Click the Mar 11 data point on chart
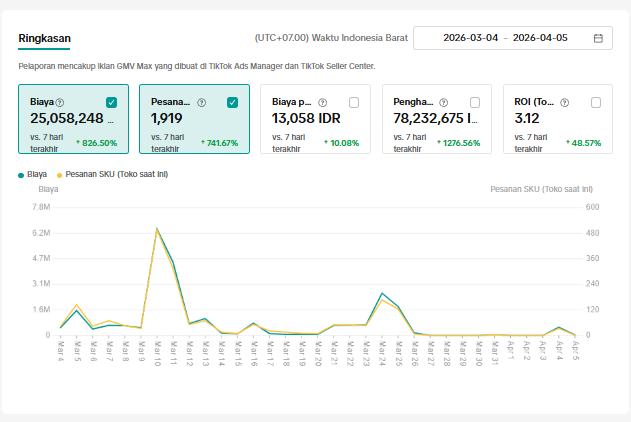Viewport: 631px width, 422px height. [x=173, y=263]
